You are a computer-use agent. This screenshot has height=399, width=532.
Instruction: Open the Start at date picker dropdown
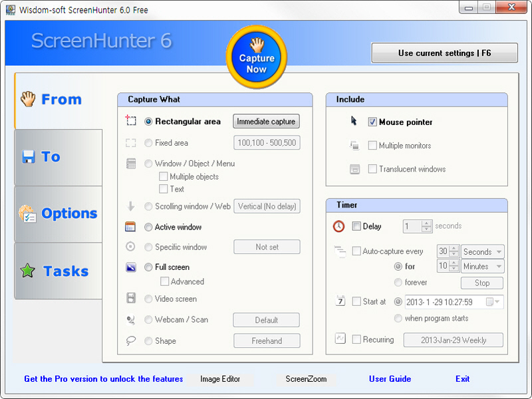497,302
